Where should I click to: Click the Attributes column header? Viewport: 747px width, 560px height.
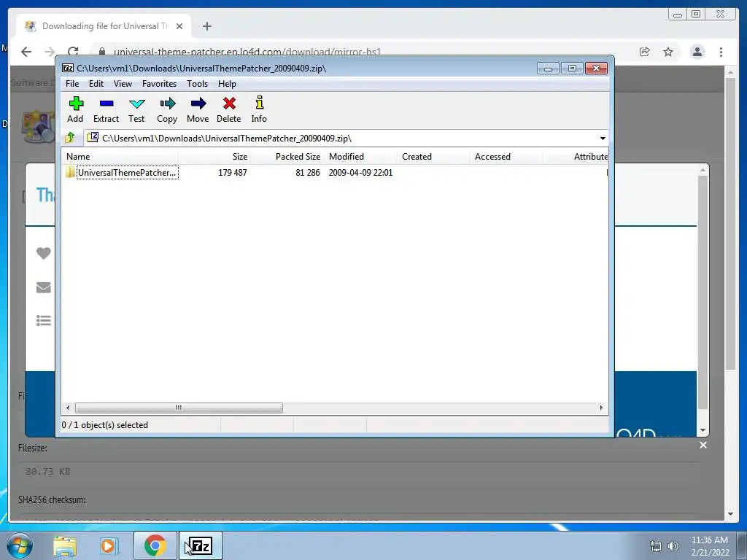576,157
